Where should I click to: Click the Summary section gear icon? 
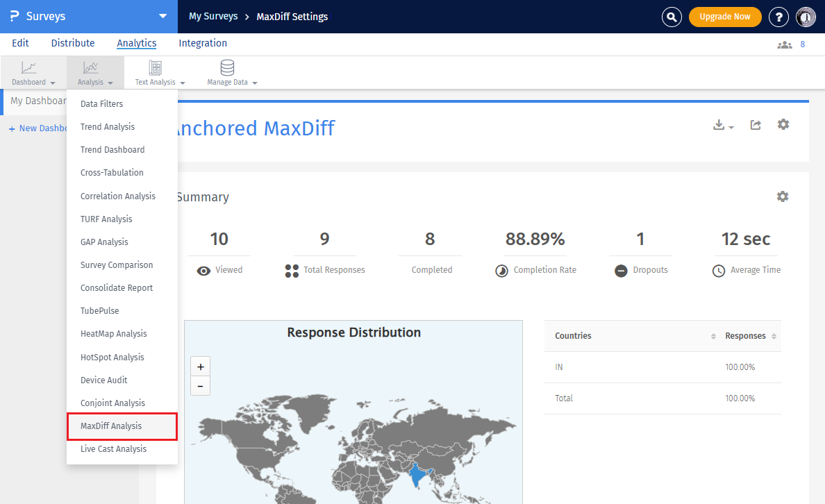[x=783, y=196]
